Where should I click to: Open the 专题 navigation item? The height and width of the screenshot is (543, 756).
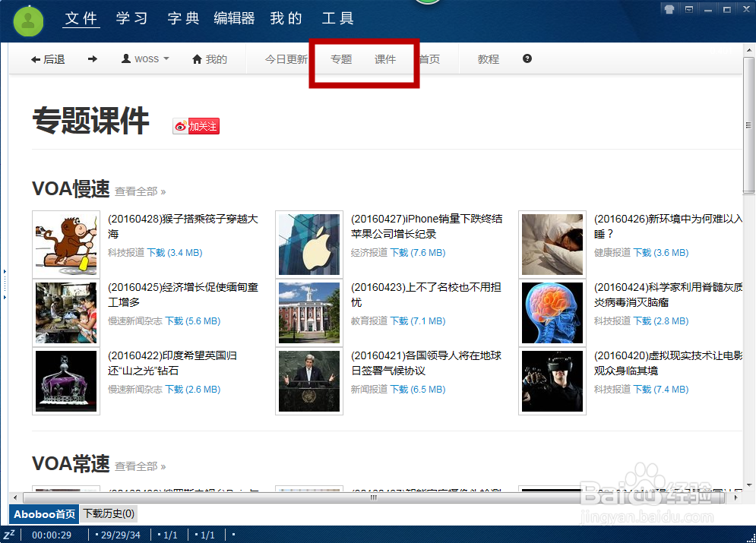click(341, 59)
